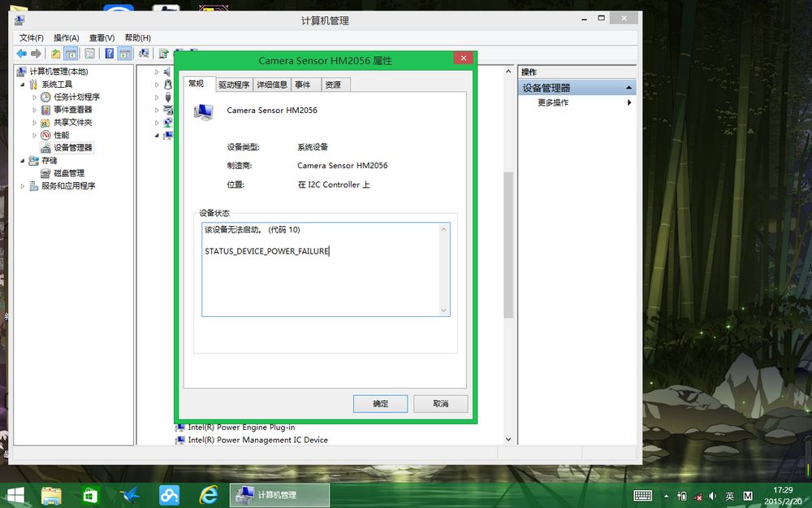Toggle the show/hide action pane icon
This screenshot has height=508, width=812.
(125, 54)
